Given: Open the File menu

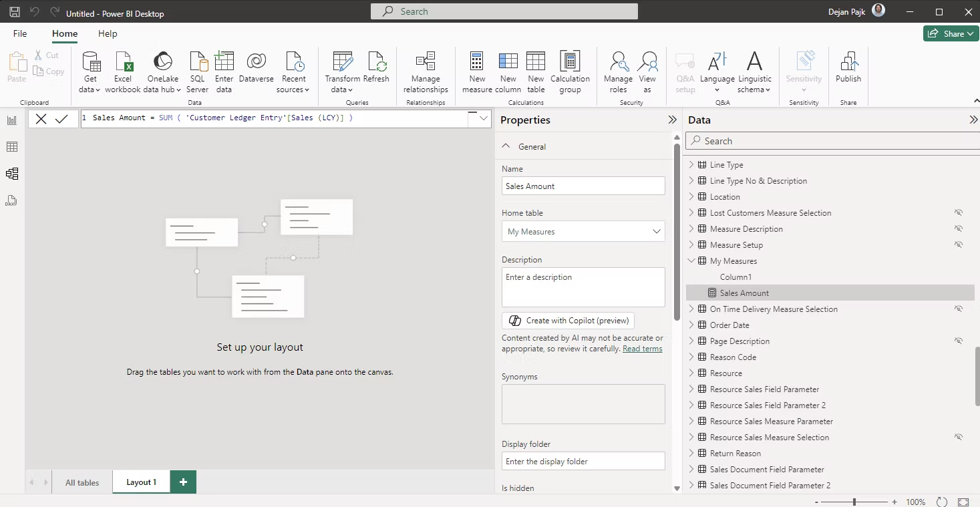Looking at the screenshot, I should [20, 33].
